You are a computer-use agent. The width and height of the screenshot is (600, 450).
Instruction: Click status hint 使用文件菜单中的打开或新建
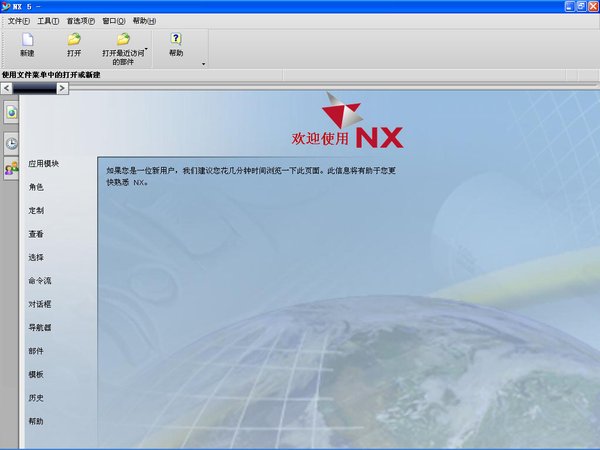51,75
